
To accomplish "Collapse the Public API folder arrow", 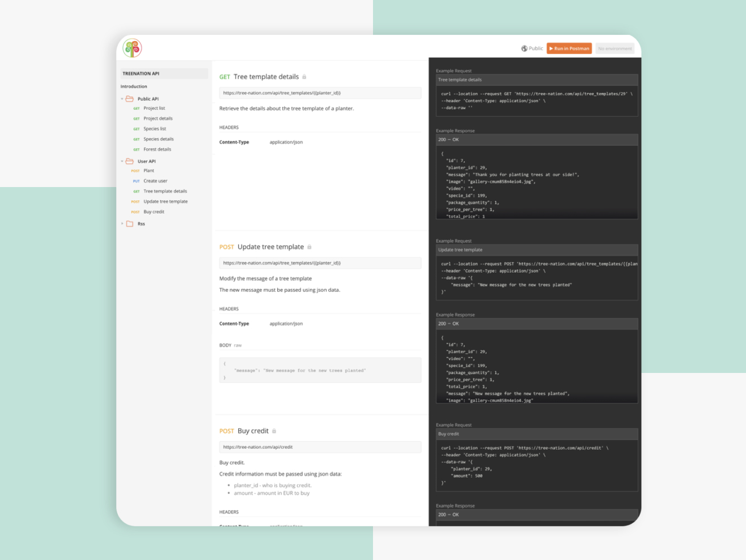I will (122, 99).
